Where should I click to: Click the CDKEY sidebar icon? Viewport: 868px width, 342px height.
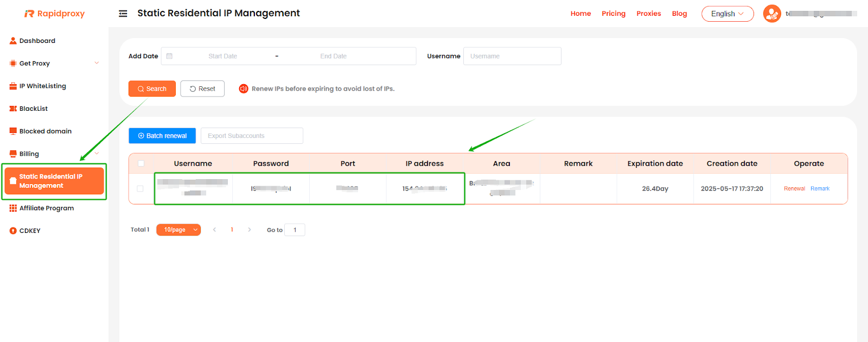click(13, 231)
